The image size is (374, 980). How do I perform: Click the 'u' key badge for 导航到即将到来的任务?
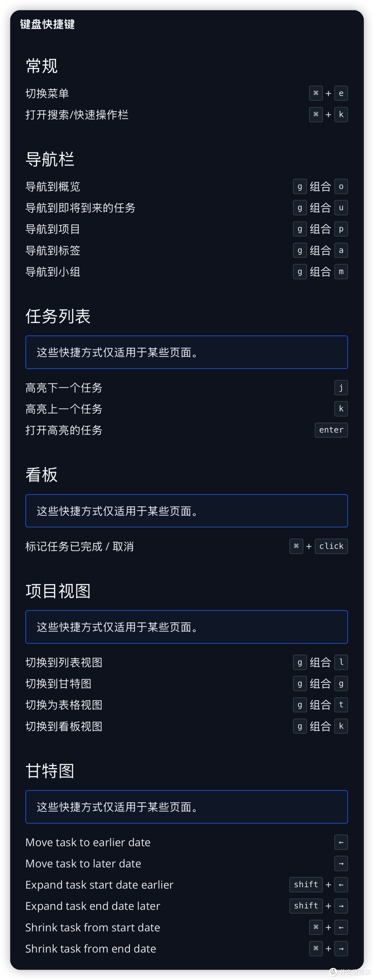click(341, 208)
